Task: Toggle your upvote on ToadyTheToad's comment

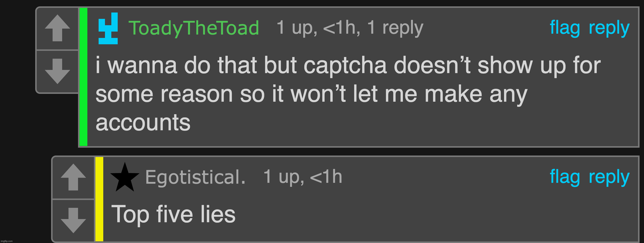Action: pos(58,28)
